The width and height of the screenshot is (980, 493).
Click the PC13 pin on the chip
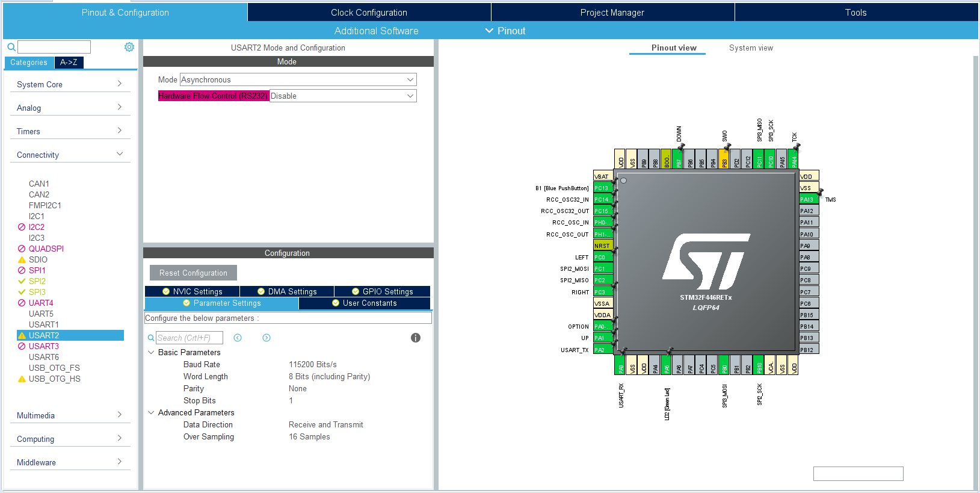tap(602, 188)
